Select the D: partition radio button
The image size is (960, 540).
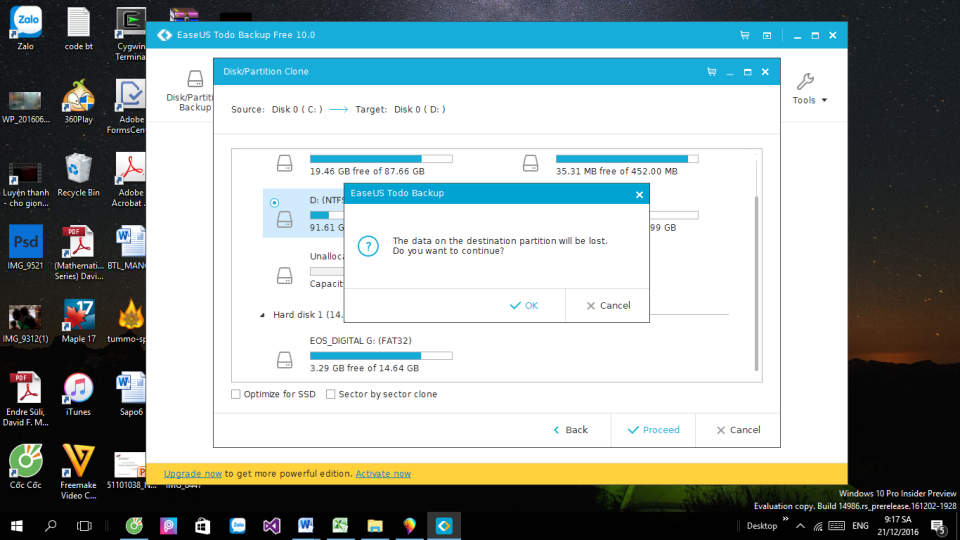[274, 203]
